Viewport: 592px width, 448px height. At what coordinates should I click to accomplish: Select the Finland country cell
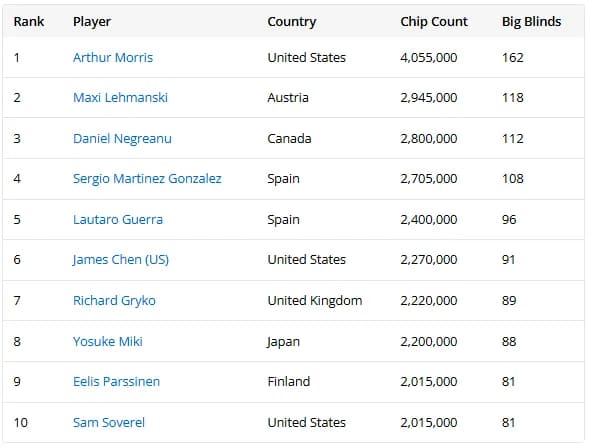tap(288, 382)
